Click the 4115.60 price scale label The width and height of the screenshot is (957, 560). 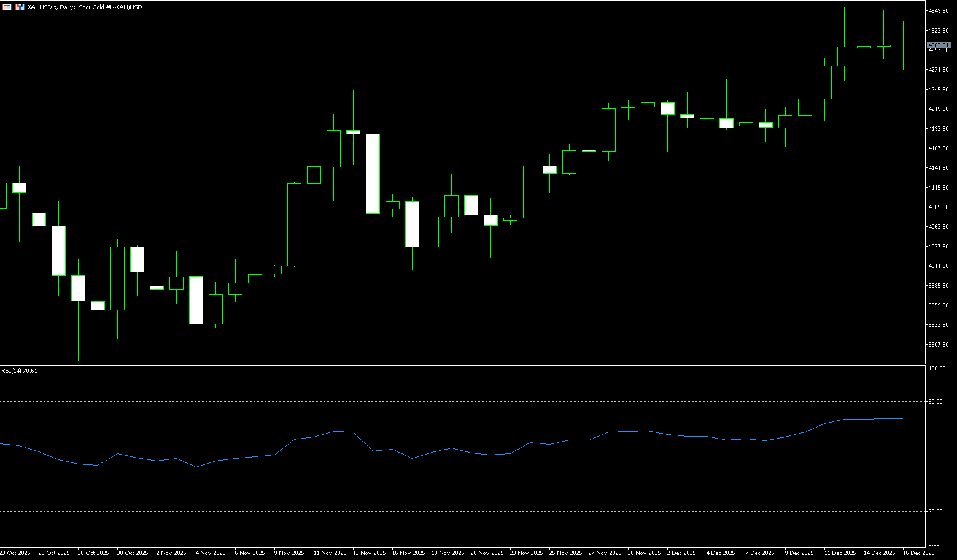(939, 188)
